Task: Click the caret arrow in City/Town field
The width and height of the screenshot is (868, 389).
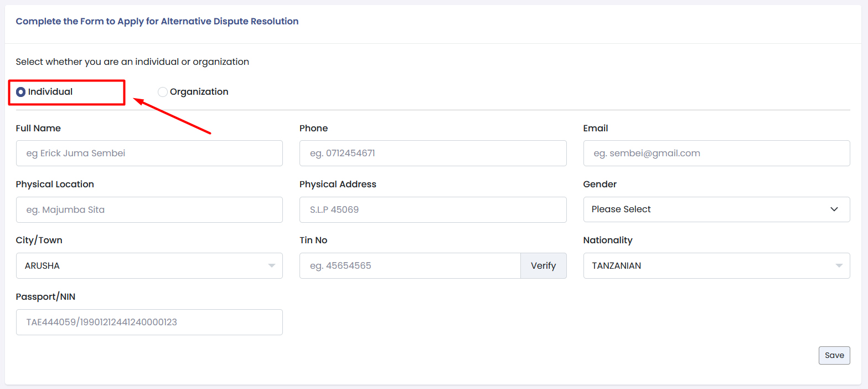Action: pyautogui.click(x=272, y=266)
